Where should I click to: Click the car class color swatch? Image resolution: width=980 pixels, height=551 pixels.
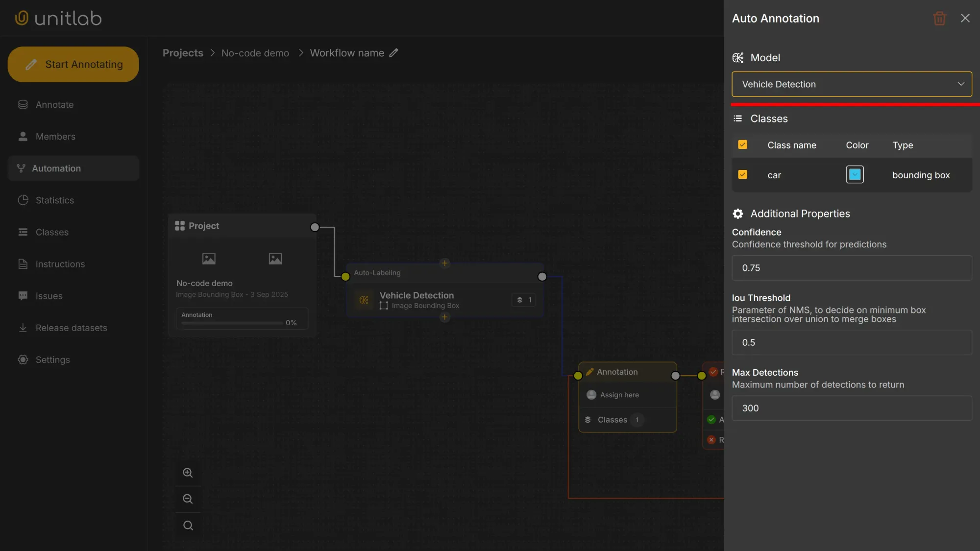(854, 174)
